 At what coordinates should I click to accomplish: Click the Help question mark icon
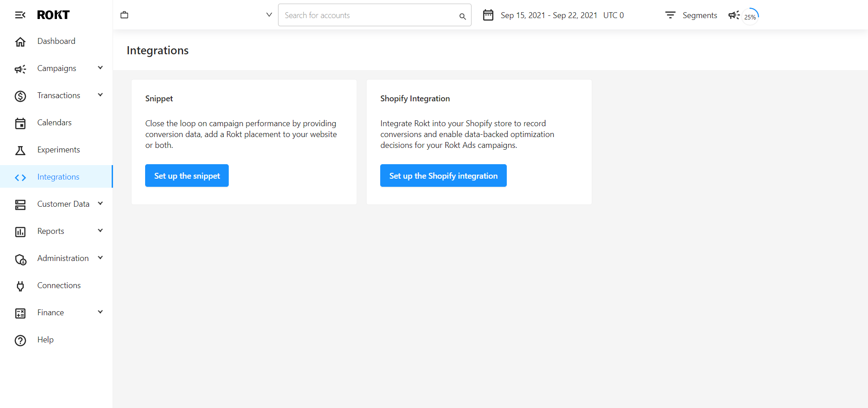tap(20, 340)
